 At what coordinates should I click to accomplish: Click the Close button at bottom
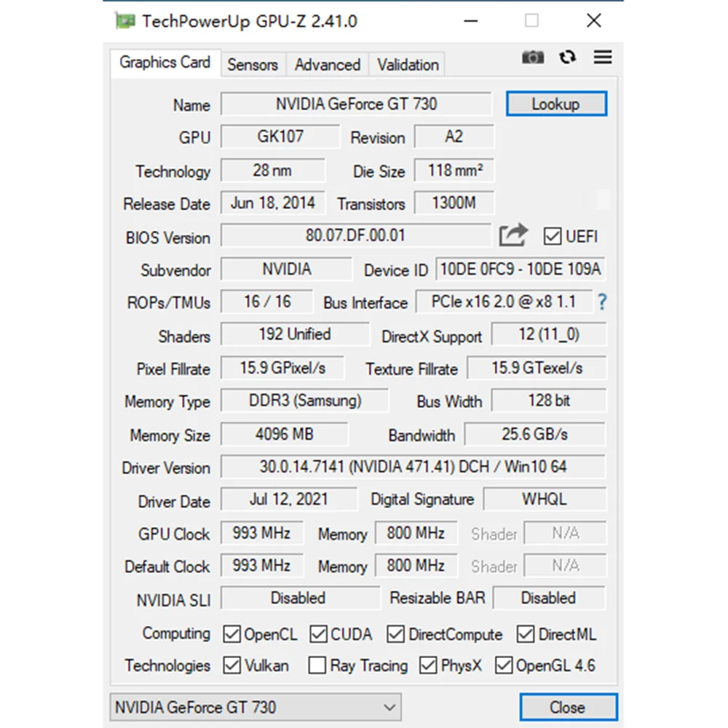568,707
